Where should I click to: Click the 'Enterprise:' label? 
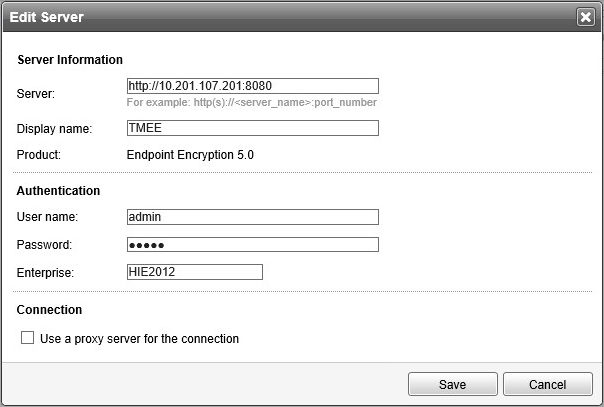pyautogui.click(x=46, y=272)
